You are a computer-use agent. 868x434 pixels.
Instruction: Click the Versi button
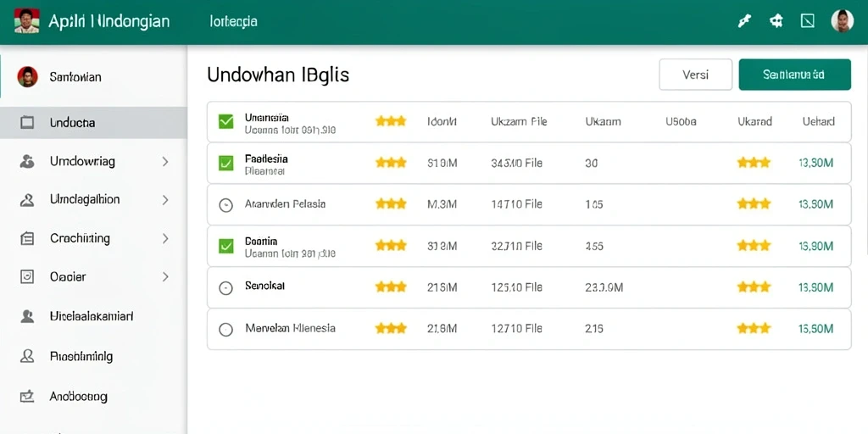point(695,75)
